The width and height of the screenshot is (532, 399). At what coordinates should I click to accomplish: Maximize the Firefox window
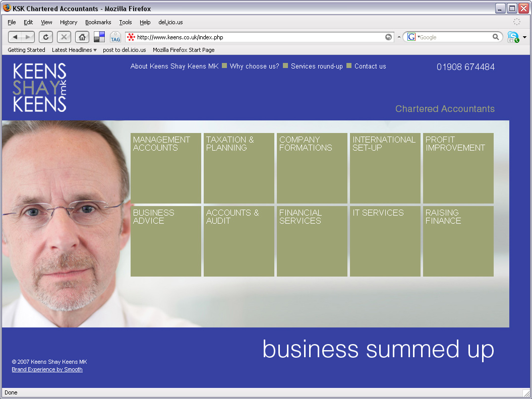[x=512, y=8]
